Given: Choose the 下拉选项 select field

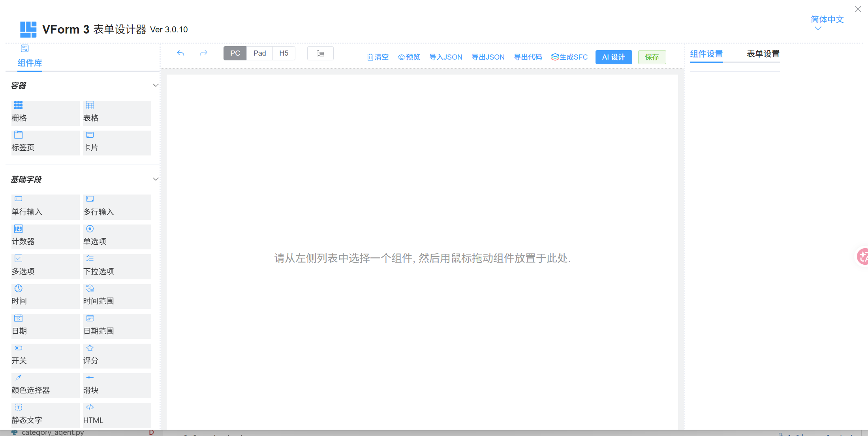Looking at the screenshot, I should (117, 266).
